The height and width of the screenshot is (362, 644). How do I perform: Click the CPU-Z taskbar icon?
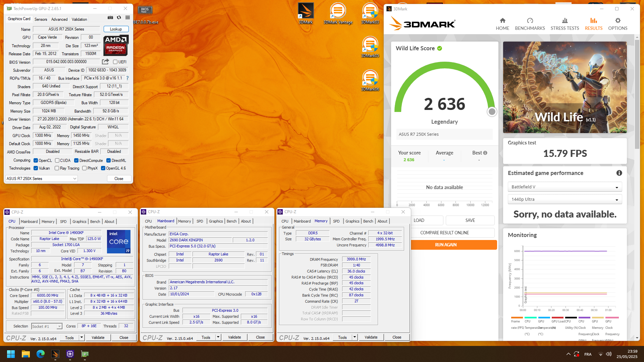[x=70, y=354]
